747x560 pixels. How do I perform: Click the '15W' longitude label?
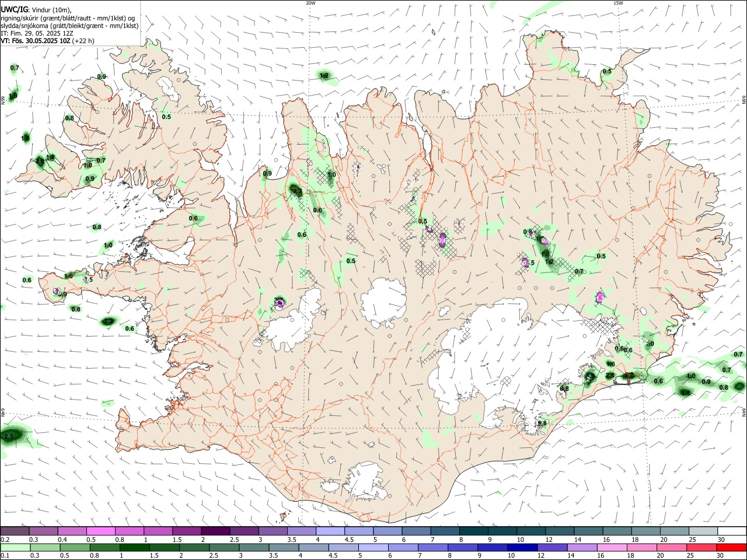tap(617, 3)
